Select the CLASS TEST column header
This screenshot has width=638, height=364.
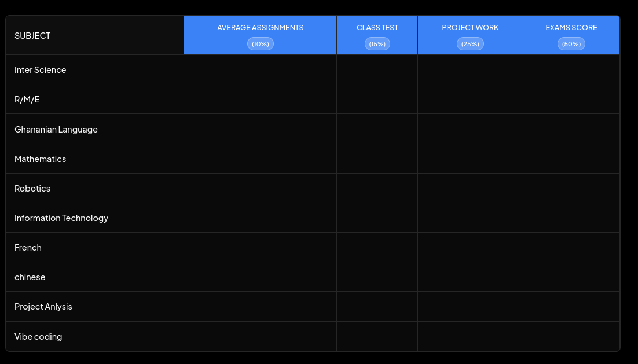pos(377,27)
